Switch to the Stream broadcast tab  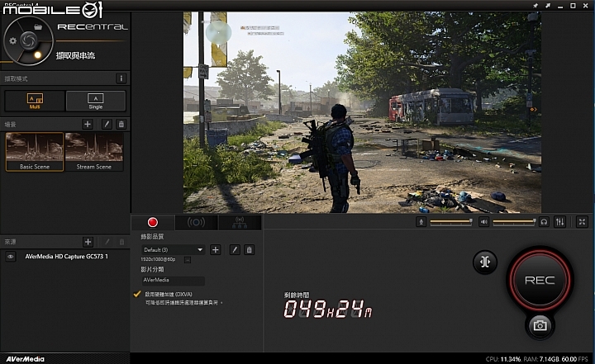(196, 222)
